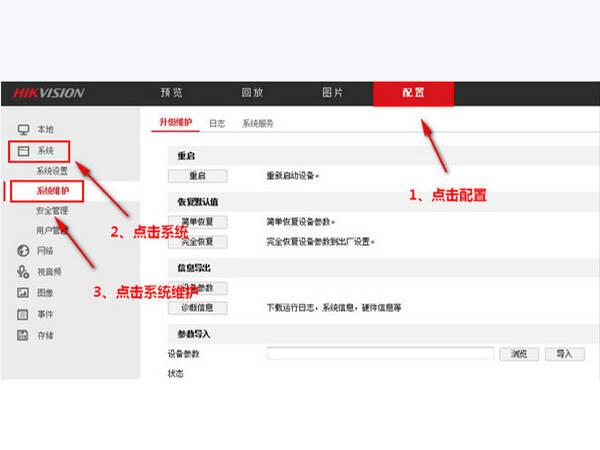Click the 本地 monitor icon
600x450 pixels.
(x=23, y=129)
